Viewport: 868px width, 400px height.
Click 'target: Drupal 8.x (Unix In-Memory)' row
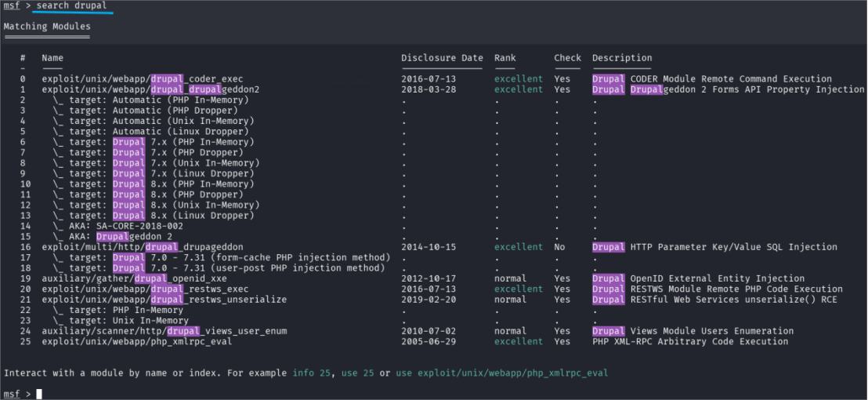(156, 205)
